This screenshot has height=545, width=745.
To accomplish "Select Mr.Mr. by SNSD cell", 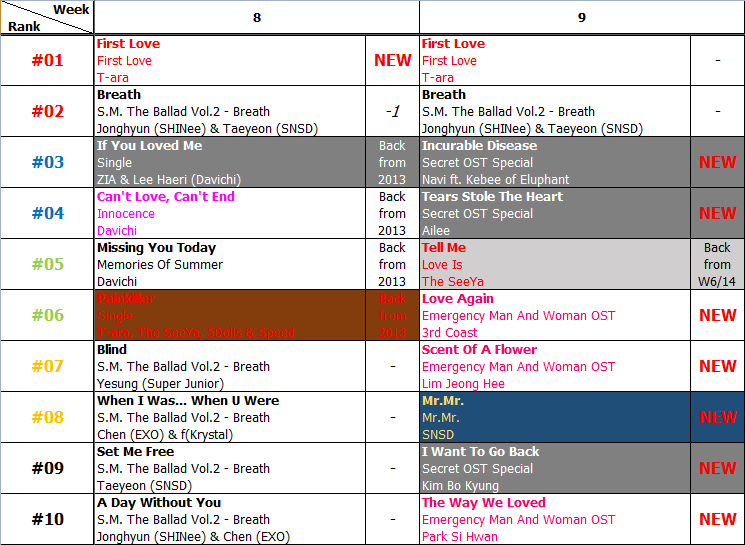I will tap(555, 417).
